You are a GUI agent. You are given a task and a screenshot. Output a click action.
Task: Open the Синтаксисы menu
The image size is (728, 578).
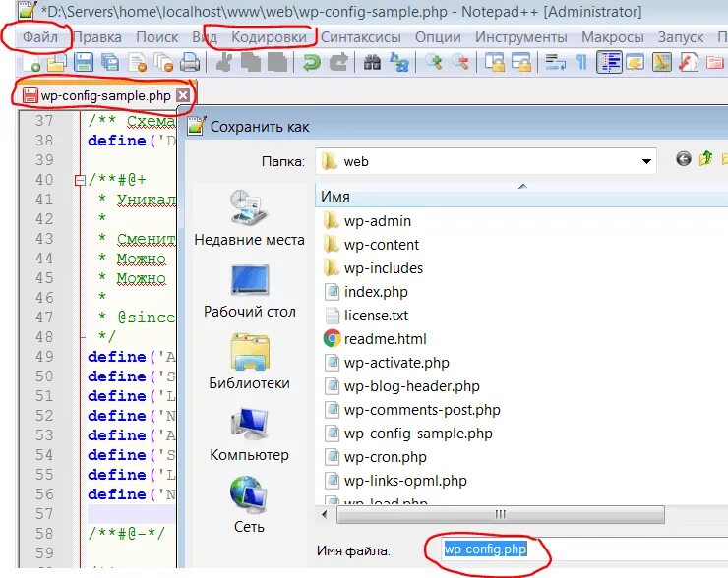[361, 37]
